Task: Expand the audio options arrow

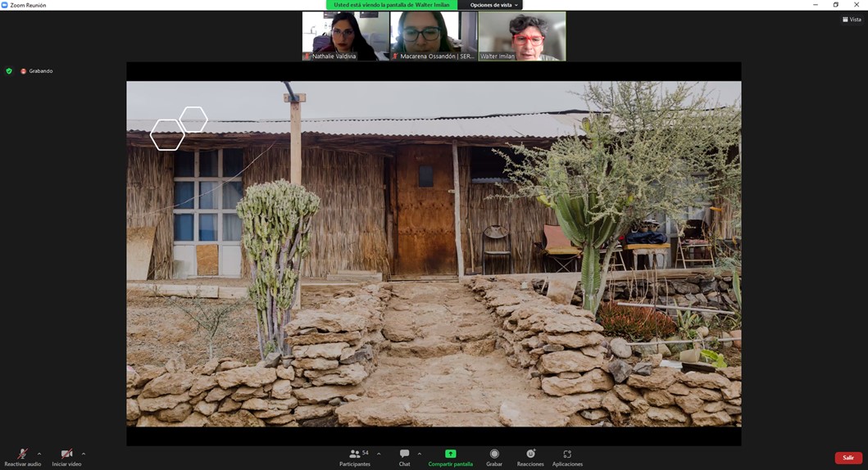Action: point(39,454)
